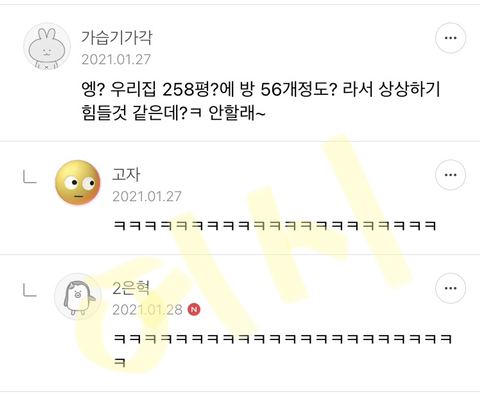Screen dimensions: 480x402
Task: Open more options for 2은혁's reply
Action: (450, 288)
